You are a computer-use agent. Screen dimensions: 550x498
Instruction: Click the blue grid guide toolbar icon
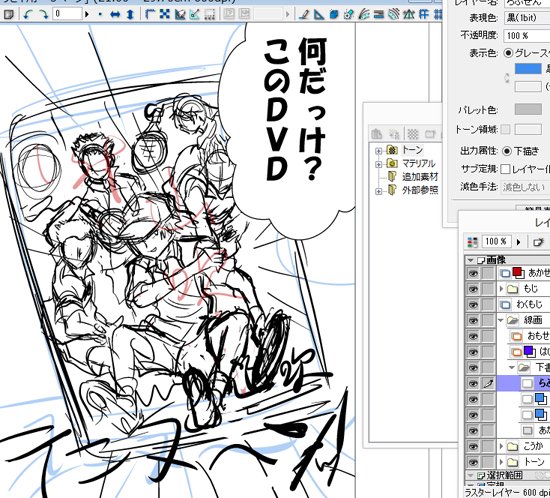click(x=424, y=14)
